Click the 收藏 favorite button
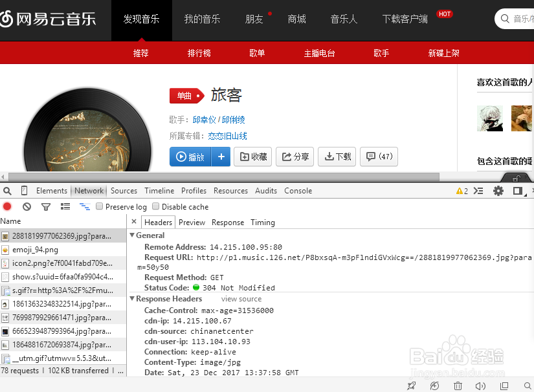 pyautogui.click(x=253, y=157)
